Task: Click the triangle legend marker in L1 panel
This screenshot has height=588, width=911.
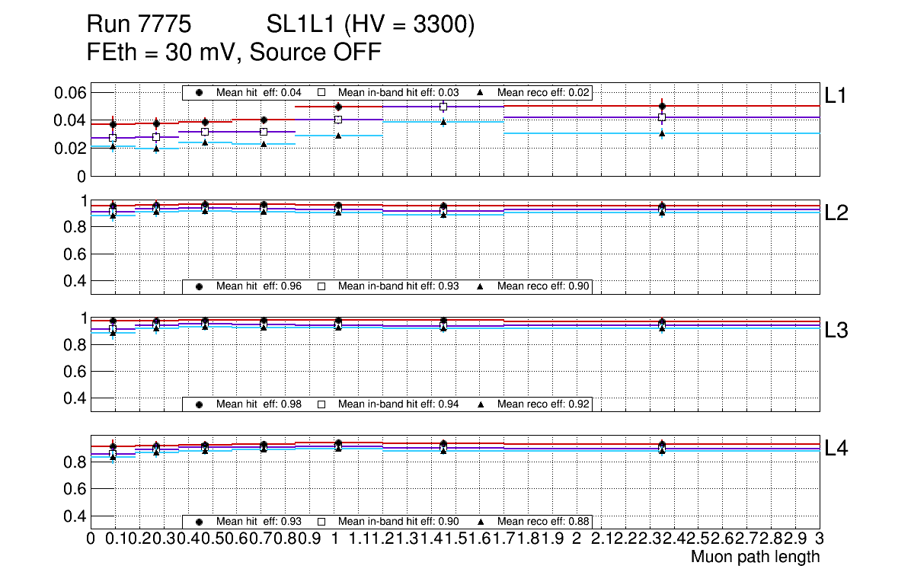Action: (481, 92)
